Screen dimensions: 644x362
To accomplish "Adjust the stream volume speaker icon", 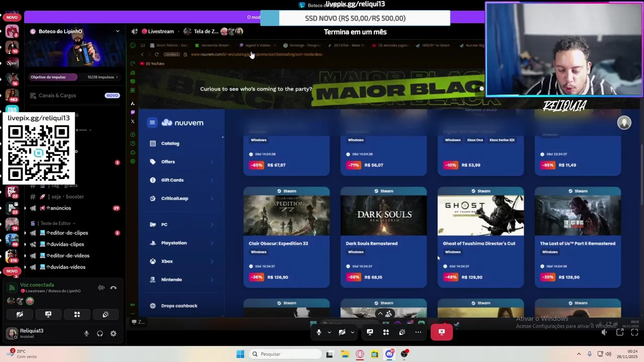I will [604, 332].
